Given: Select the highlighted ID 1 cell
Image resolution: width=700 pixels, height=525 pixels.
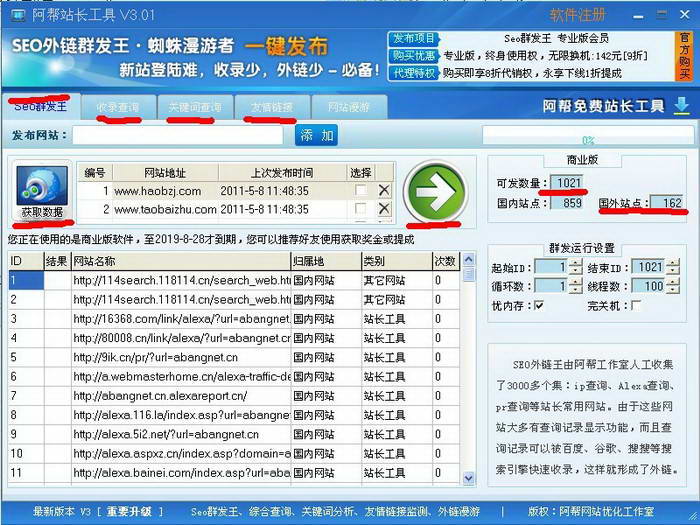Looking at the screenshot, I should coord(26,280).
